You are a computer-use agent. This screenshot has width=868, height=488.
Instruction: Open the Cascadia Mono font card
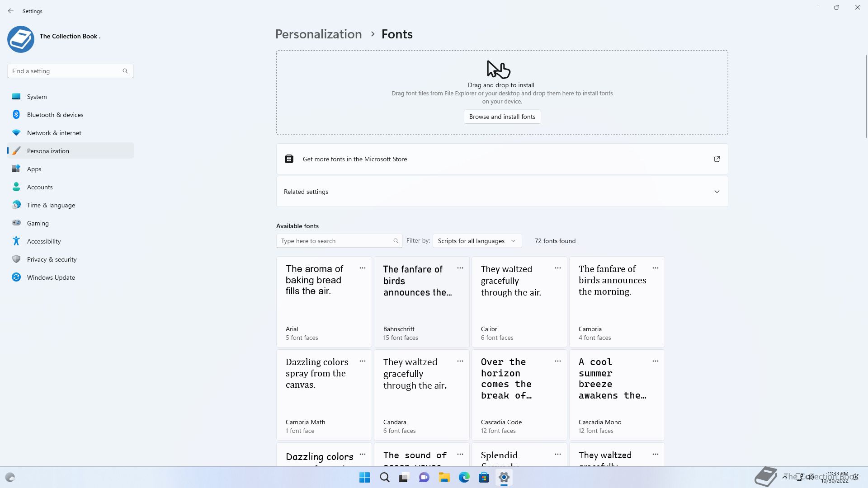pos(617,395)
